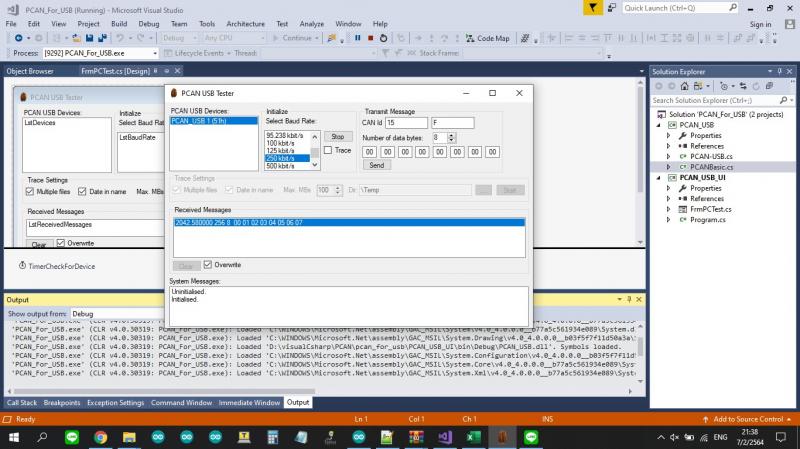The height and width of the screenshot is (449, 800).
Task: Toggle Overwrite checkbox in the form designer
Action: (61, 243)
